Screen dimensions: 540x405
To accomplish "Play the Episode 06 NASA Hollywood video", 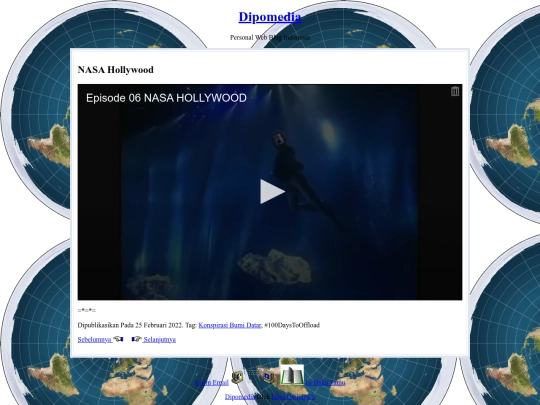I will (272, 191).
